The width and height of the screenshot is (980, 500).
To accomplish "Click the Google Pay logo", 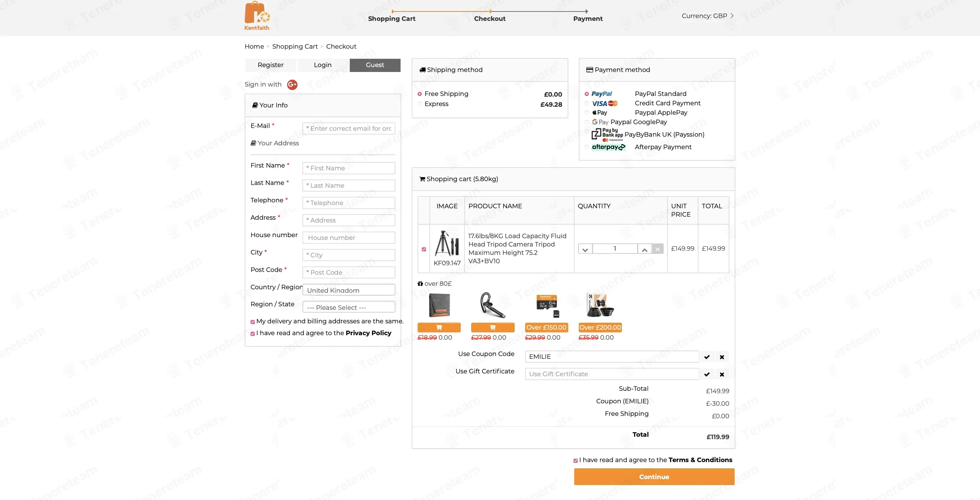I will pyautogui.click(x=600, y=122).
